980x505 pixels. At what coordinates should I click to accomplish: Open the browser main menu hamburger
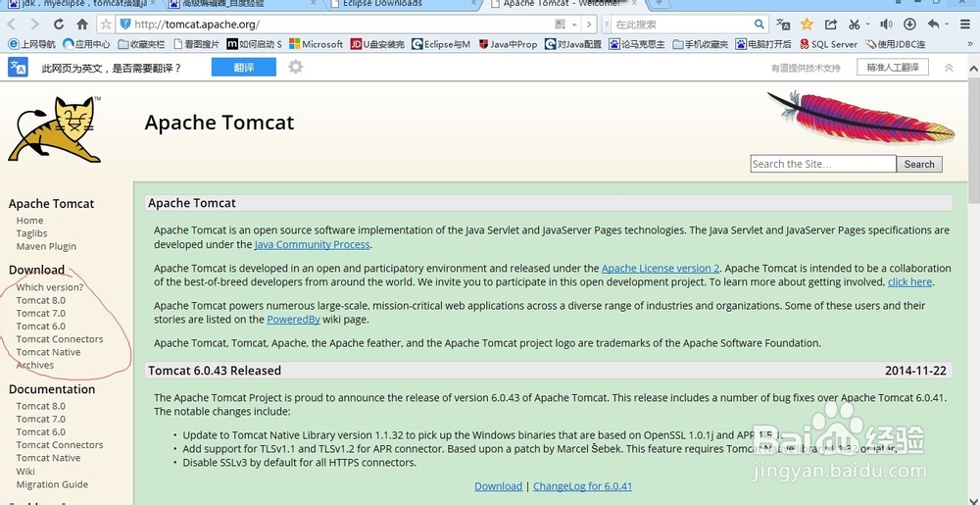tap(966, 25)
